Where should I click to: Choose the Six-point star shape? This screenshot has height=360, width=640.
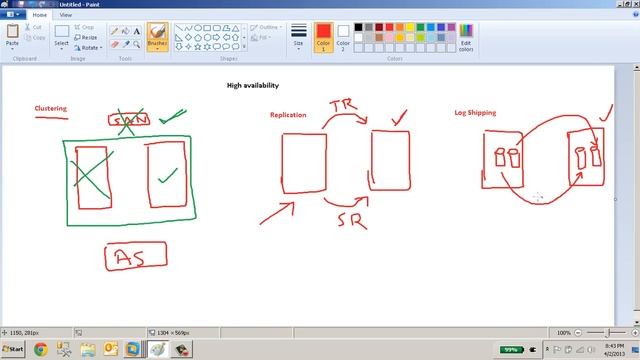(207, 47)
